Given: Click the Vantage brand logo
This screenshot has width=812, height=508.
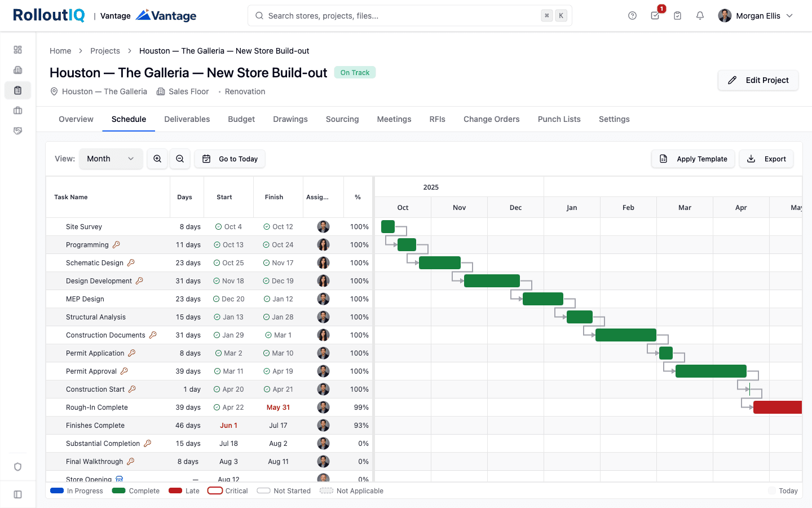Looking at the screenshot, I should (x=166, y=16).
